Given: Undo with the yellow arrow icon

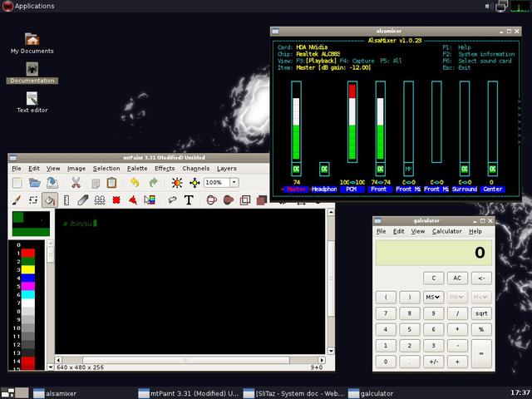Looking at the screenshot, I should 135,183.
